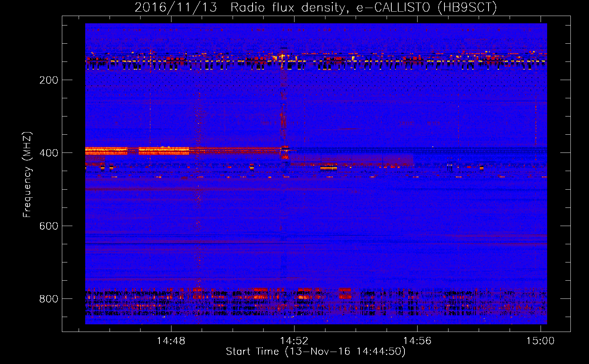Screen dimensions: 589x364
Task: Click the 400 frequency tick label
Action: click(49, 153)
